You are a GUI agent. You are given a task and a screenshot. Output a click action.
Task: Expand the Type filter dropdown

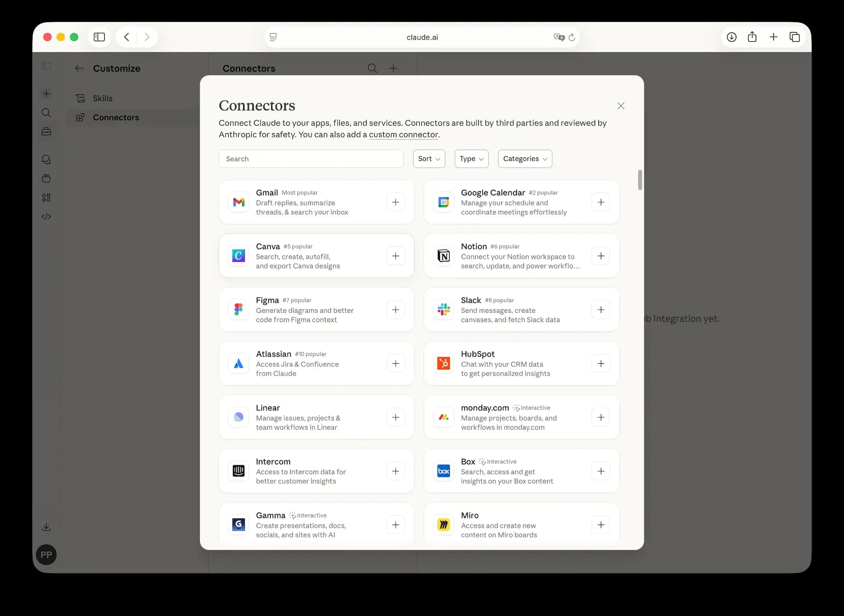(x=472, y=159)
